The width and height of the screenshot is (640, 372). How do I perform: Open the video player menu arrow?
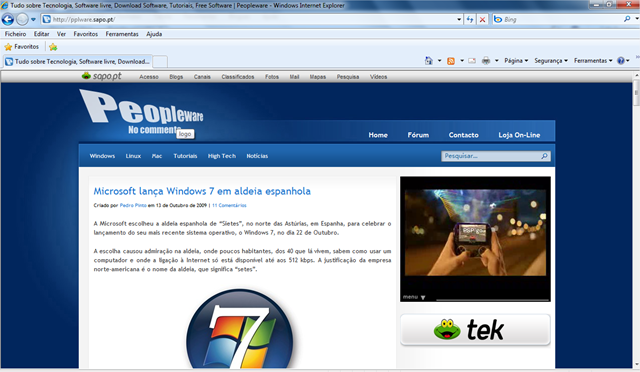pyautogui.click(x=423, y=297)
